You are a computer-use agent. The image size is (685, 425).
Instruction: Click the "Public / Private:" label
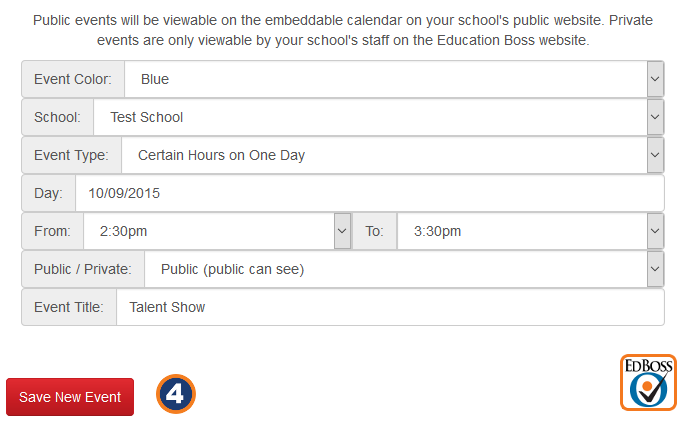point(83,269)
